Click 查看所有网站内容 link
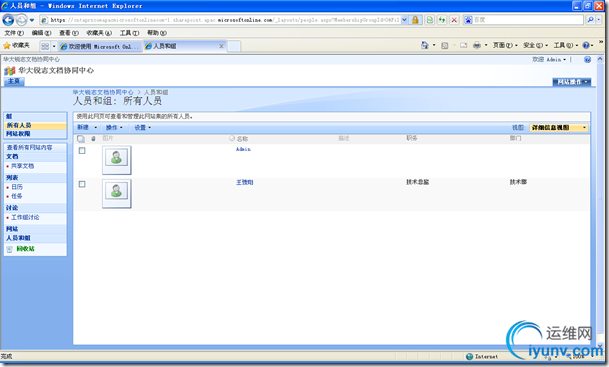609x367 pixels. pos(30,147)
